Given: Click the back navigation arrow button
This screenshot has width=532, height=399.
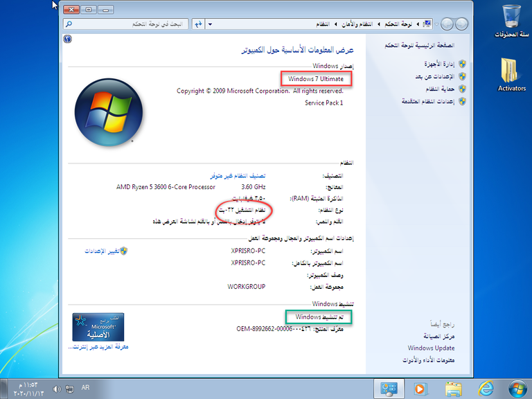Looking at the screenshot, I should click(461, 24).
